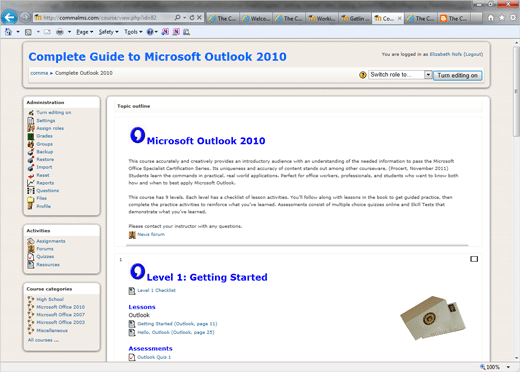Screen dimensions: 520x372
Task: Switch to the Welco... browser tab
Action: pos(256,18)
